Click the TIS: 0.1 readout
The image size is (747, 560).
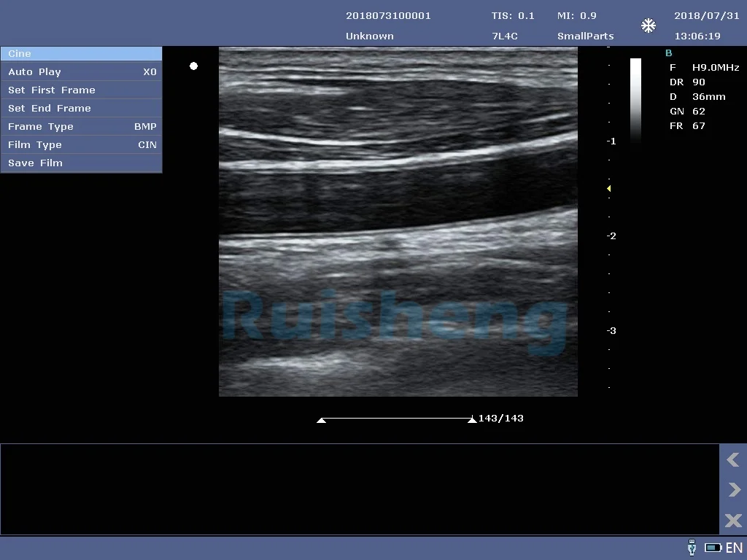tap(513, 16)
